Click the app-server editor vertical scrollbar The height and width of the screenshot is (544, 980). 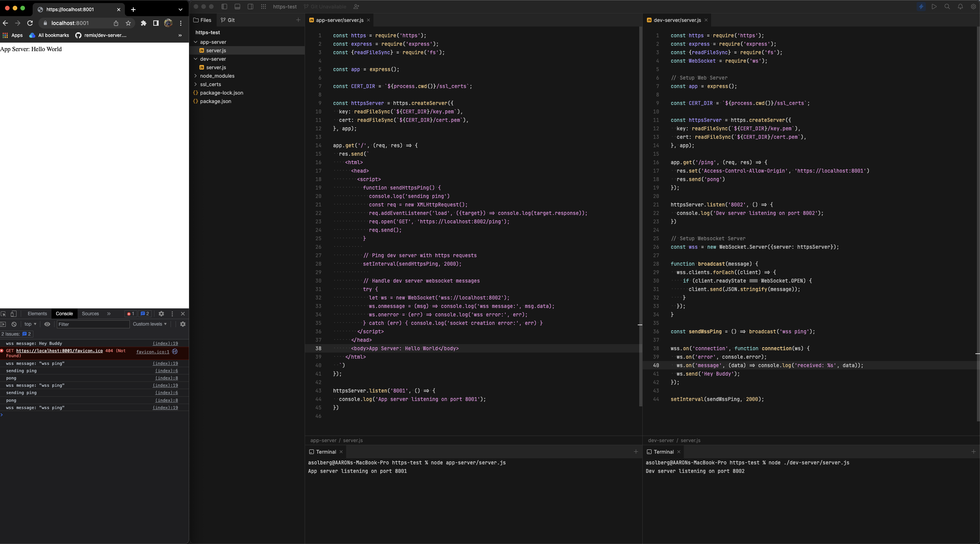(x=640, y=215)
